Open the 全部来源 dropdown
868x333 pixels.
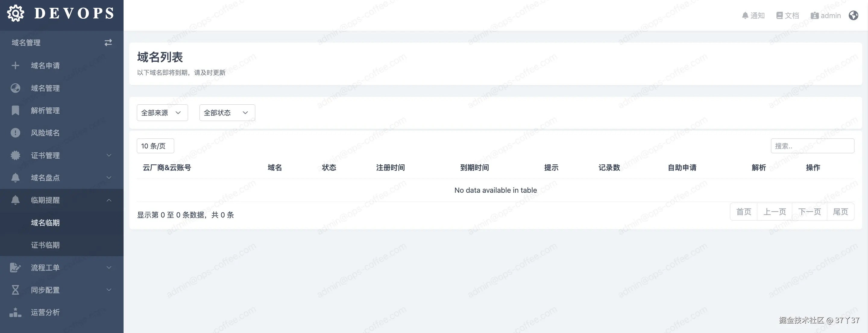[x=162, y=113]
